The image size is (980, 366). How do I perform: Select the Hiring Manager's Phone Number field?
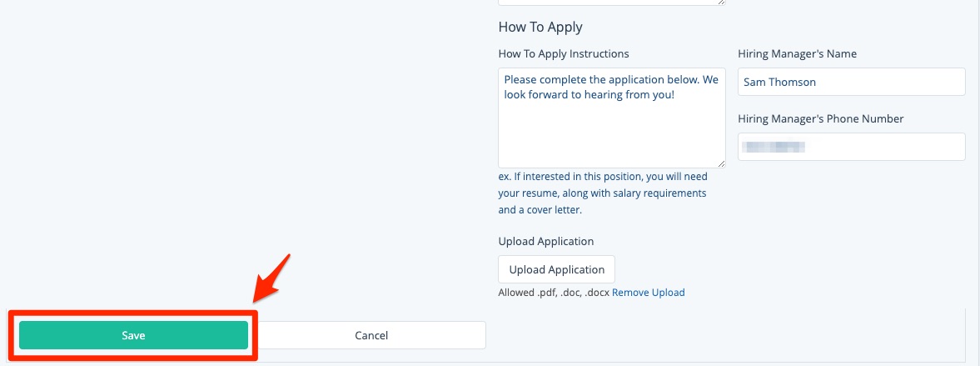coord(851,147)
